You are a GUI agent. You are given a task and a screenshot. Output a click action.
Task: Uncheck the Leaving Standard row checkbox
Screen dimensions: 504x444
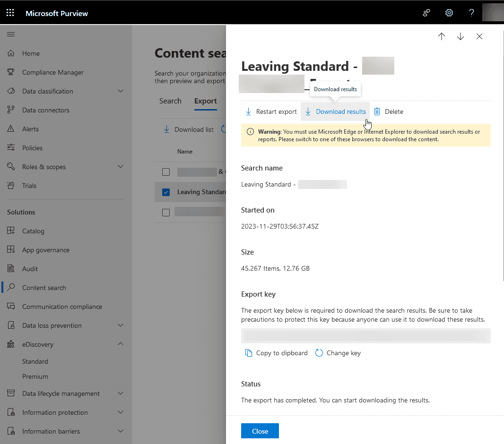[x=166, y=192]
